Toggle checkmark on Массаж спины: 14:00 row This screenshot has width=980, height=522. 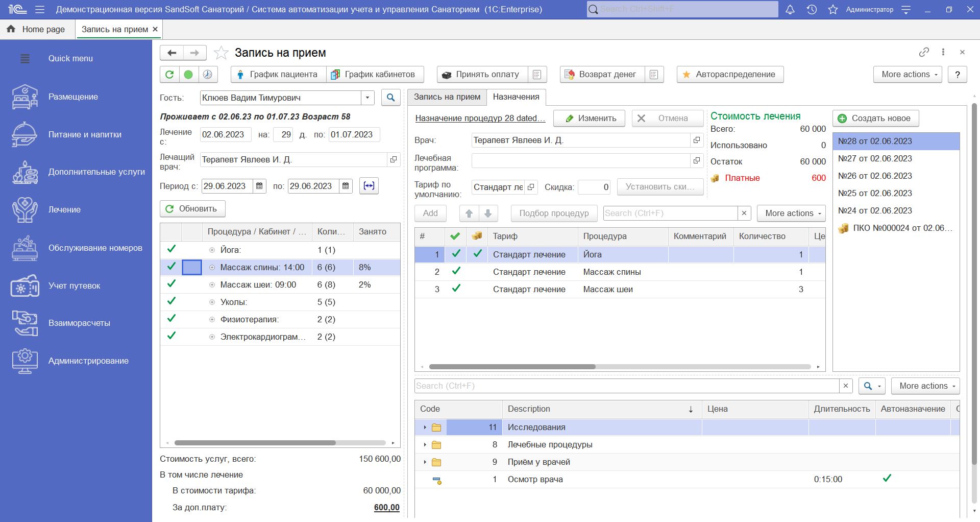(x=171, y=267)
